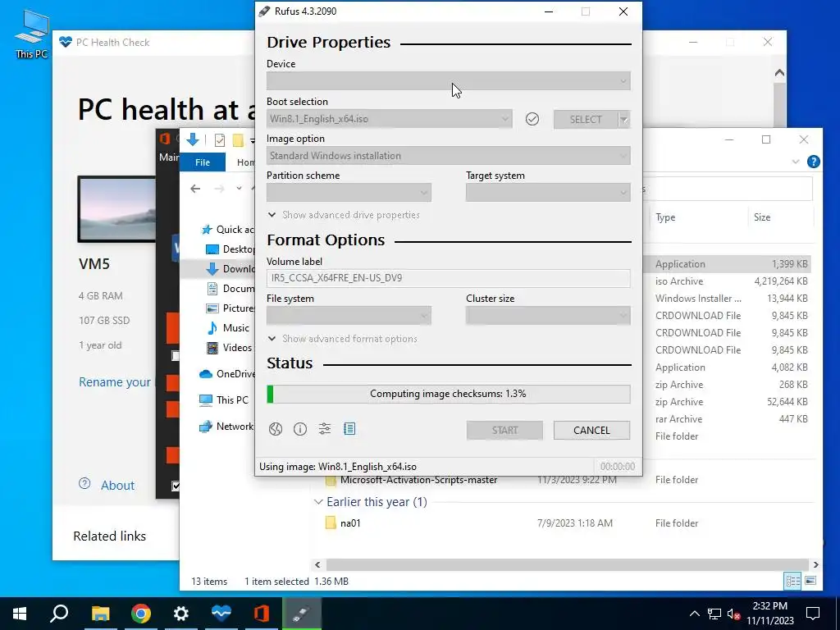Open the Boot selection dropdown

point(389,119)
